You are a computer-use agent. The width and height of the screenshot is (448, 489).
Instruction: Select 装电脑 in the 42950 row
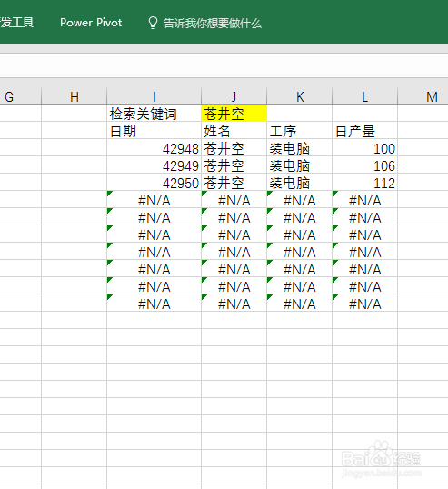[x=300, y=183]
